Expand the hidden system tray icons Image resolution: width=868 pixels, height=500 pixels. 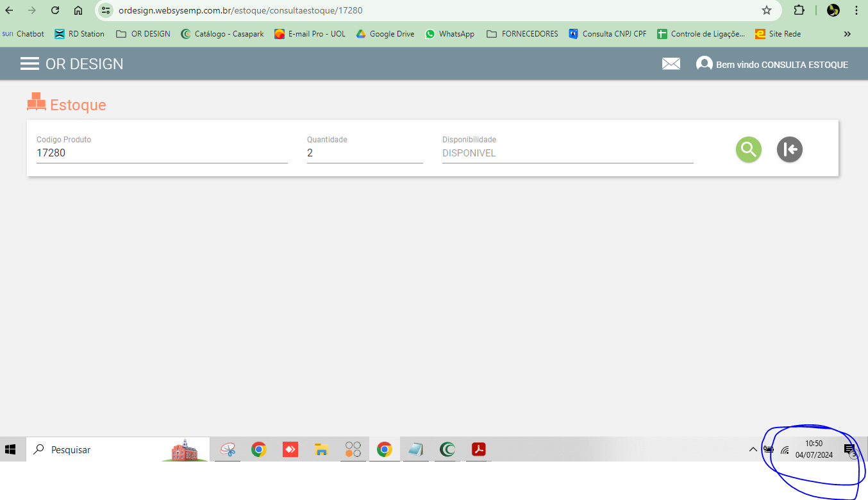tap(753, 449)
